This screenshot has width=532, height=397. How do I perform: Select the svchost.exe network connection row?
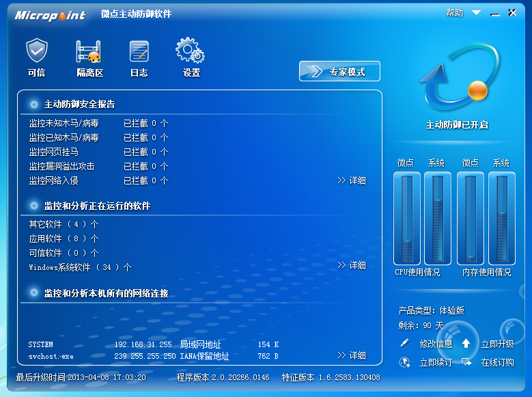(154, 356)
